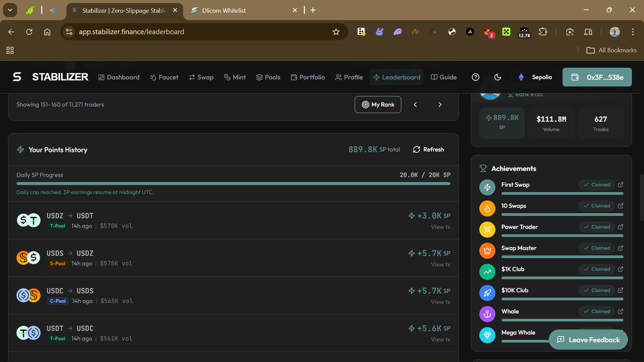Viewport: 644px width, 362px height.
Task: Go to next leaderboard page
Action: [440, 105]
